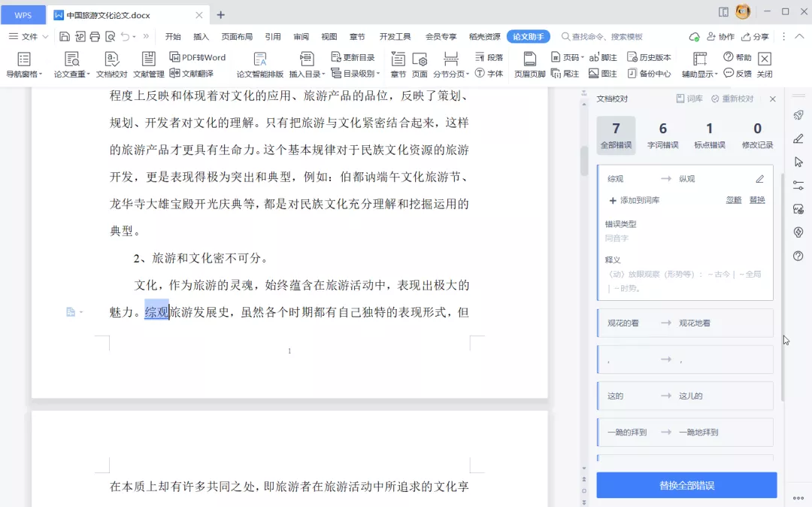812x507 pixels.
Task: Click the 替换全部错误 button
Action: click(x=686, y=485)
